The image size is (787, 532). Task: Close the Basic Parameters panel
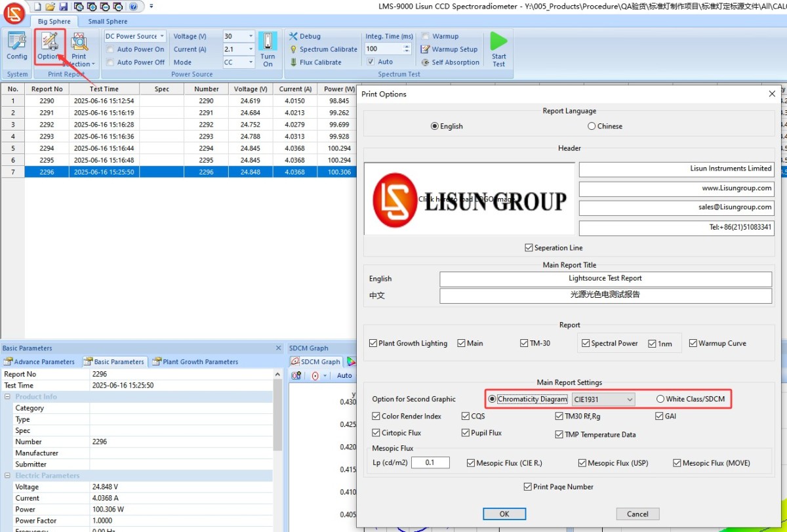point(277,348)
